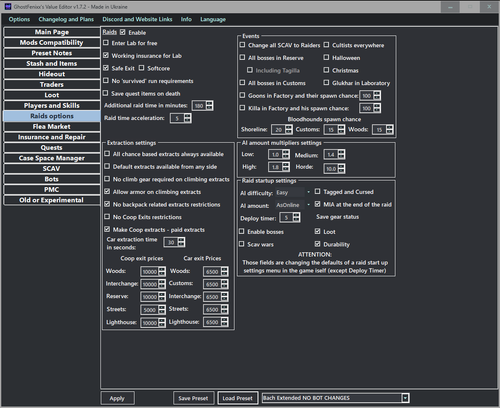Enable Halloween event checkbox
Screen dimensions: 500x408
(326, 57)
